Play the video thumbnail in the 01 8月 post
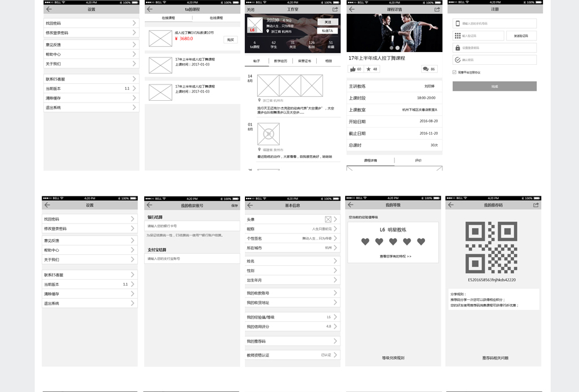The height and width of the screenshot is (392, 579). (269, 134)
